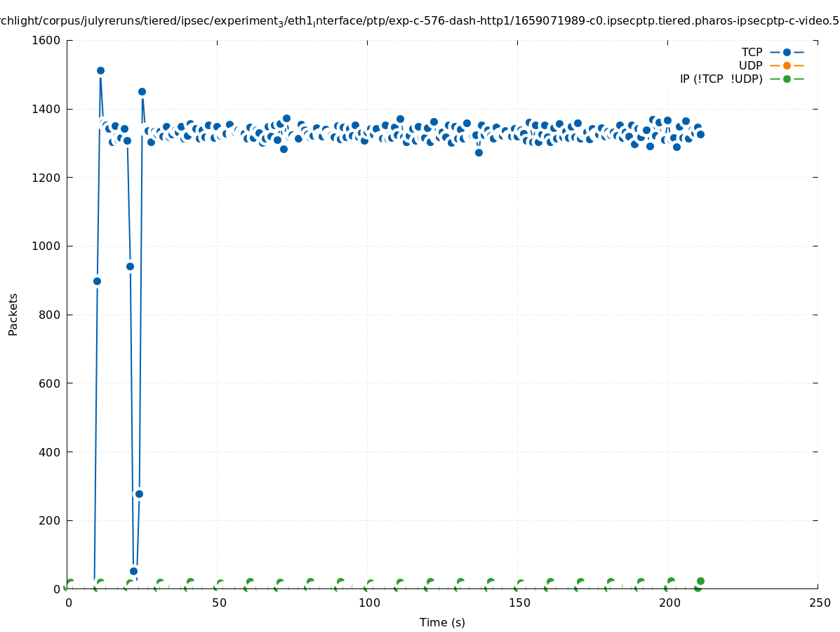
Task: Click the 250 x-axis tick label
Action: (819, 603)
